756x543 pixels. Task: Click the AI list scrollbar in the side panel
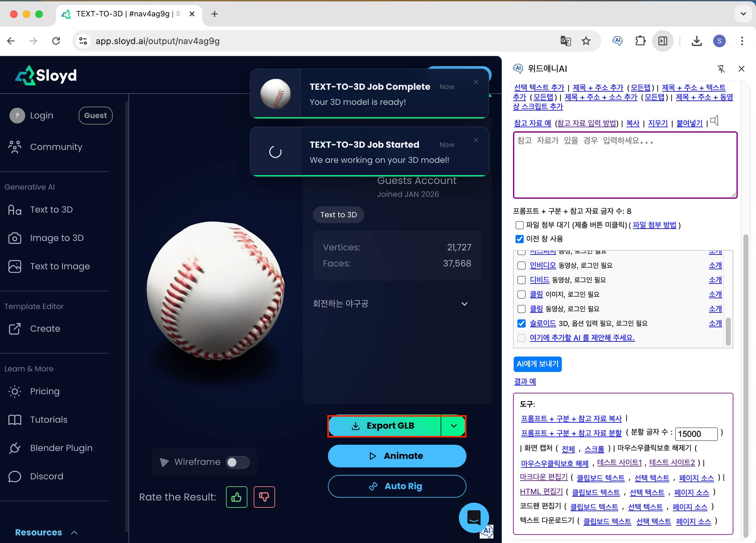click(x=728, y=332)
